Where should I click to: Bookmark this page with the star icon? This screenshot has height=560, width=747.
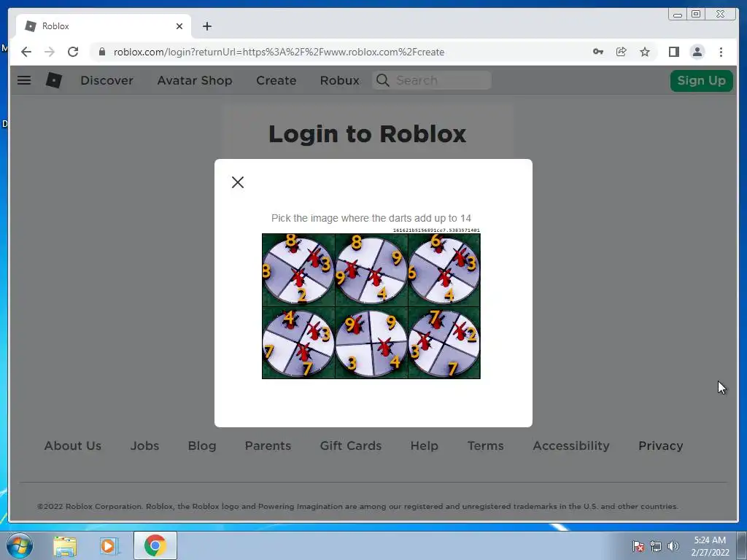point(645,52)
